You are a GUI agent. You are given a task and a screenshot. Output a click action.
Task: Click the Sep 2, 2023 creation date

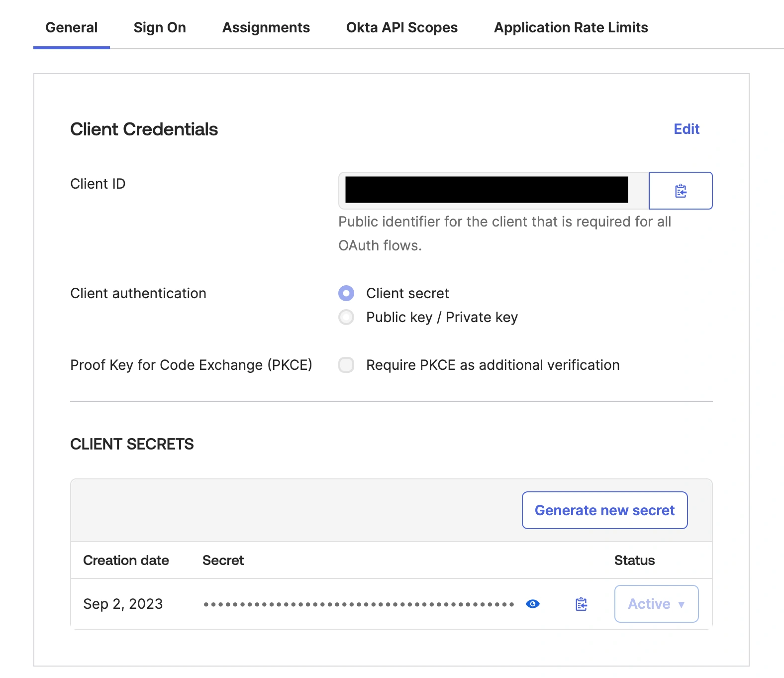(x=123, y=604)
